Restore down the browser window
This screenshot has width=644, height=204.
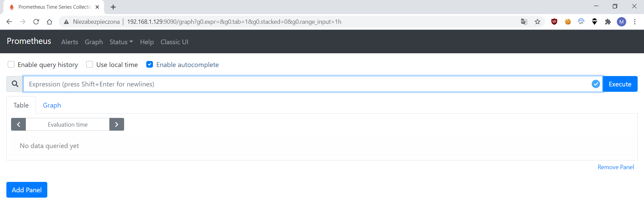615,6
